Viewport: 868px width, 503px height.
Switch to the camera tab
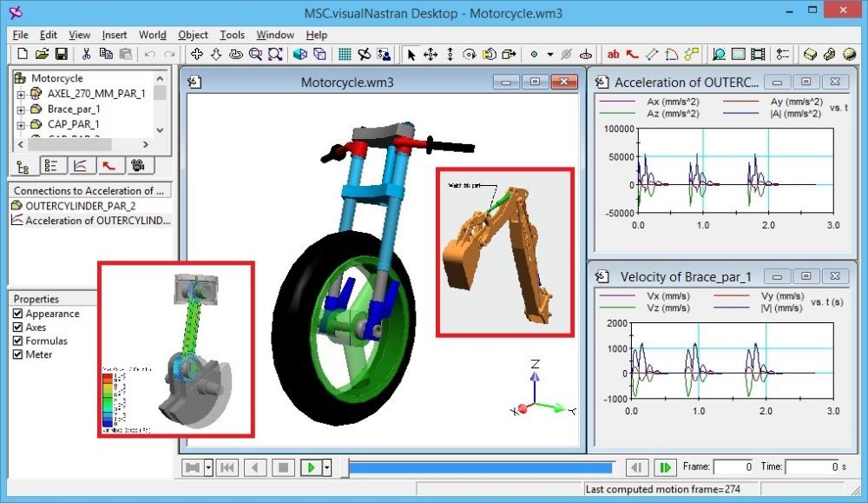pos(138,166)
